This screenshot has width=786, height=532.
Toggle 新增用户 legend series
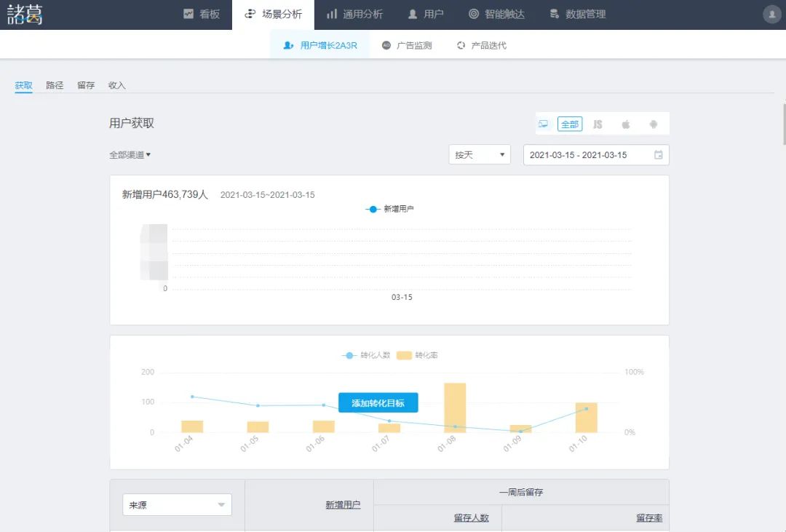(389, 209)
